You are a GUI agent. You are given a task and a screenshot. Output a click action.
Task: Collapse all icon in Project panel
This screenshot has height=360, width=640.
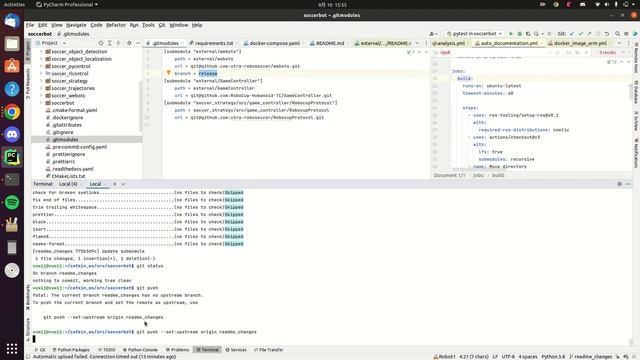click(118, 43)
